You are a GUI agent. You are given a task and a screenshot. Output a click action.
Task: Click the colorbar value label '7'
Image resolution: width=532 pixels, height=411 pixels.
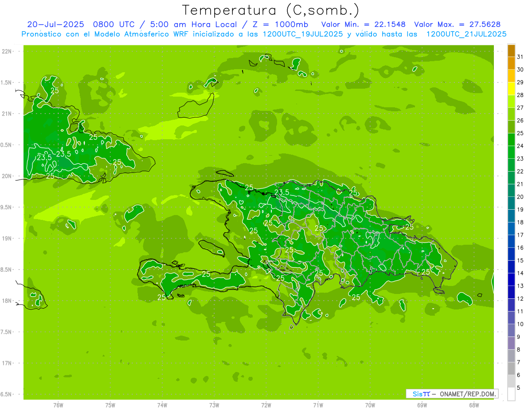[x=519, y=363]
